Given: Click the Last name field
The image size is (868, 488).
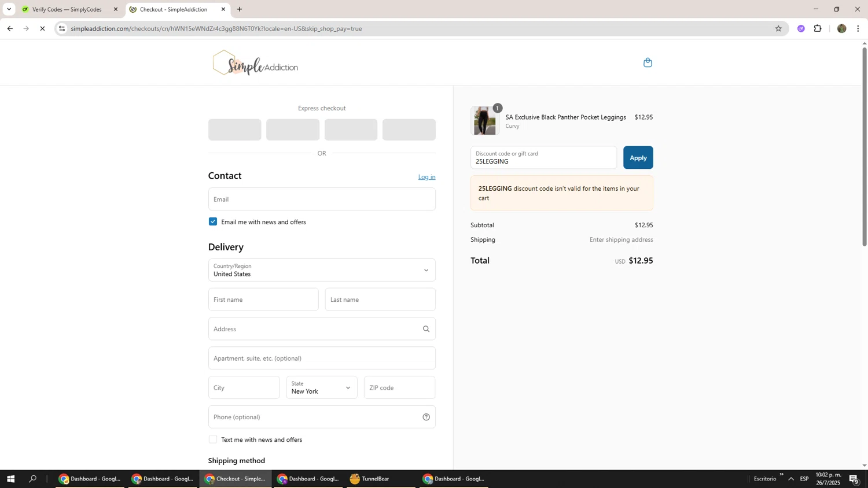Looking at the screenshot, I should 380,300.
